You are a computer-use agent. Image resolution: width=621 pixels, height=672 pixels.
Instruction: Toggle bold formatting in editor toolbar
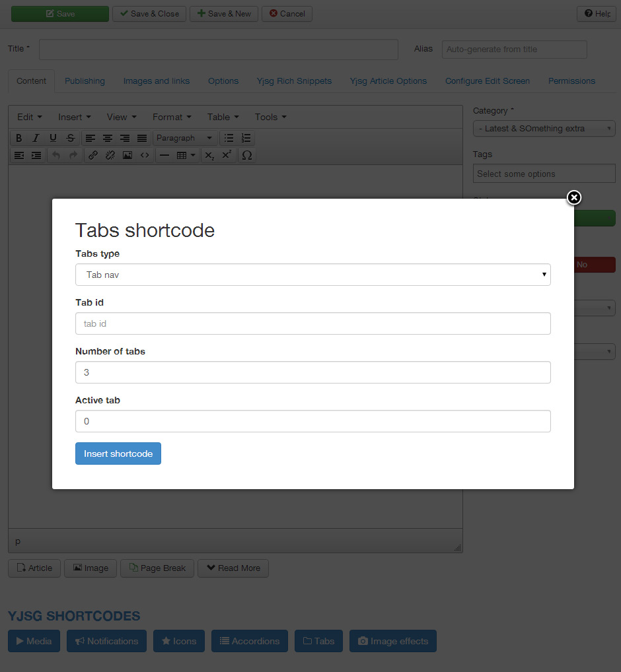(18, 138)
